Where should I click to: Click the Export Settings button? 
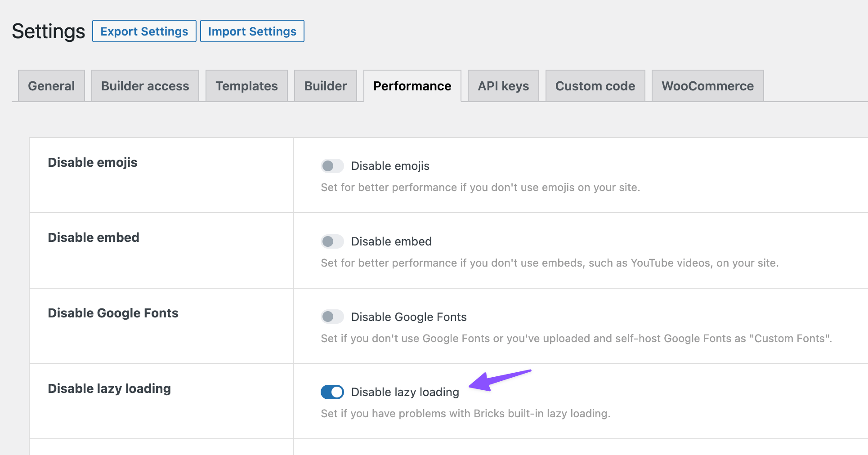[x=144, y=31]
